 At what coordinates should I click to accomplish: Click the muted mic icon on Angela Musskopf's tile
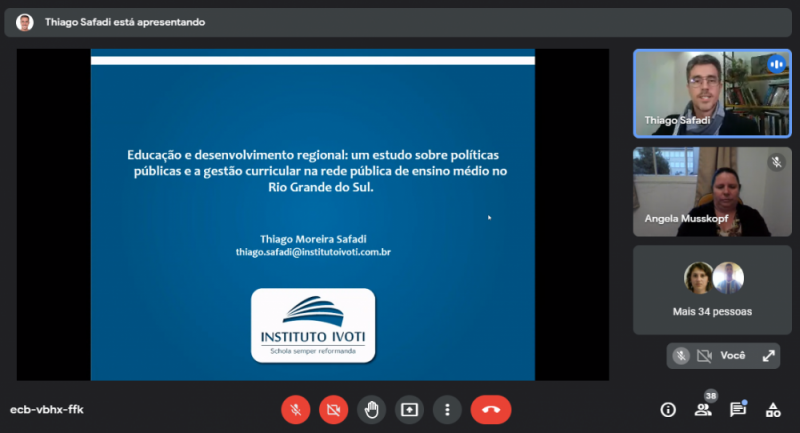click(x=777, y=162)
